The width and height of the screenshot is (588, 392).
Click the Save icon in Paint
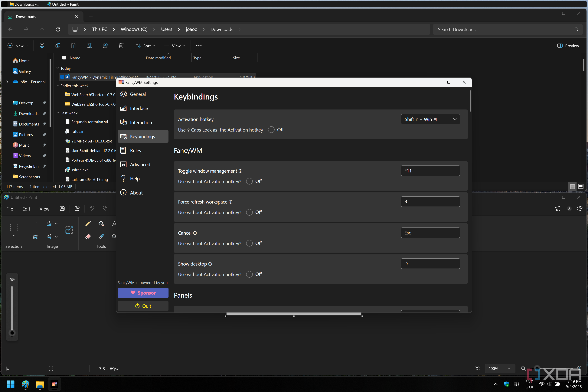coord(62,208)
